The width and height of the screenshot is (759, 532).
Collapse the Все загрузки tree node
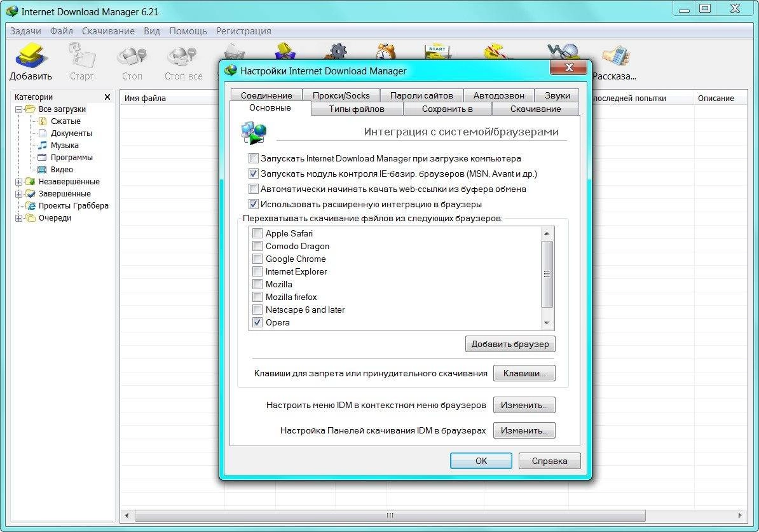point(18,109)
